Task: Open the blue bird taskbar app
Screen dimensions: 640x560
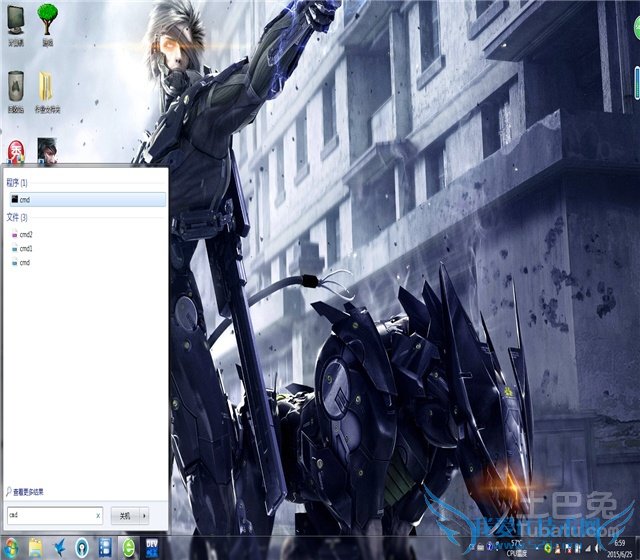Action: pyautogui.click(x=60, y=548)
